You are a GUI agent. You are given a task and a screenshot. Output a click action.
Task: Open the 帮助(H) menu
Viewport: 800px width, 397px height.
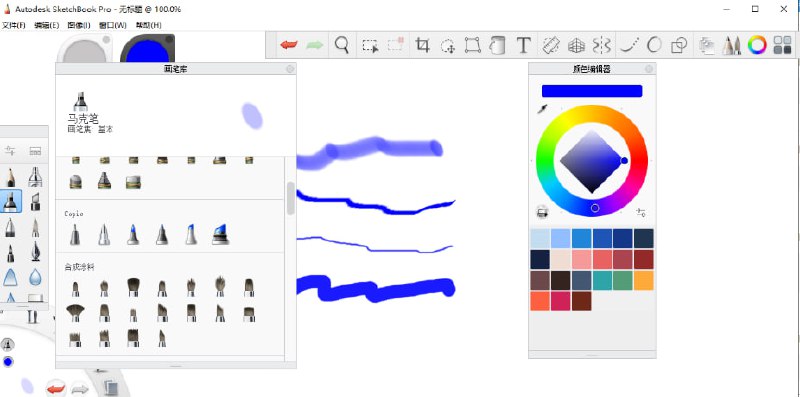point(148,25)
